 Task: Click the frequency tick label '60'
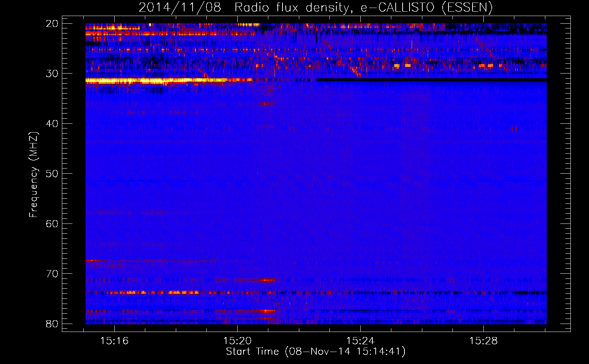[x=52, y=223]
